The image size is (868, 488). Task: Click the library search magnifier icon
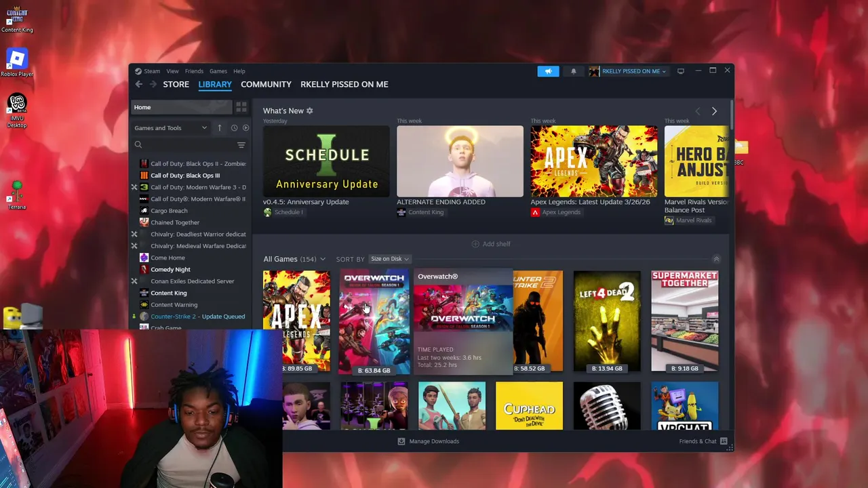coord(138,144)
